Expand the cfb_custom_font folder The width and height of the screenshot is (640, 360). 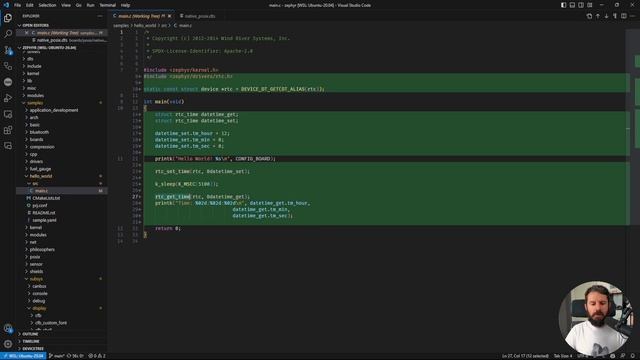point(51,323)
